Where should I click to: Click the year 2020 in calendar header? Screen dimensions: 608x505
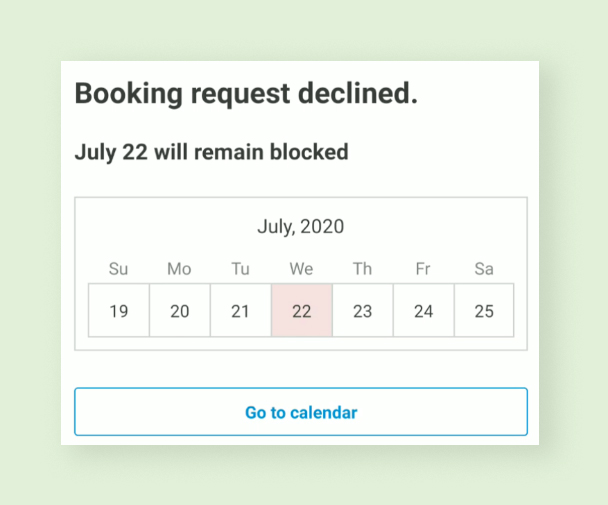[322, 227]
